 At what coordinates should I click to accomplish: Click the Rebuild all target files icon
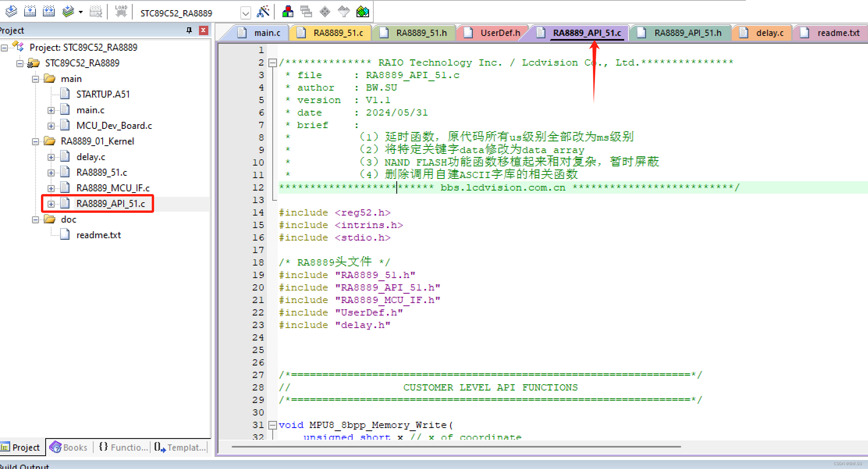pyautogui.click(x=49, y=12)
